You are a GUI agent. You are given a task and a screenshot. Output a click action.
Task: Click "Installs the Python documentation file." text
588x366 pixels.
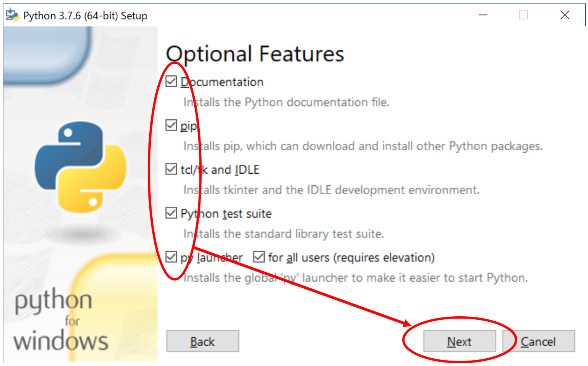(286, 103)
